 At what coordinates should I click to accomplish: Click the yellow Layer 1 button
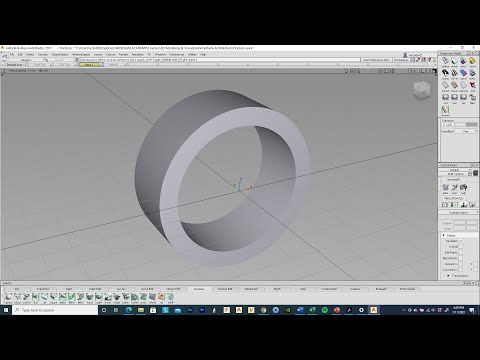89,64
